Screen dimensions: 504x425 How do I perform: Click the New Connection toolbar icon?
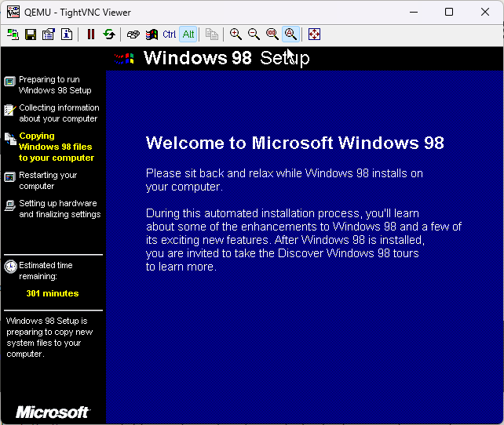(13, 35)
